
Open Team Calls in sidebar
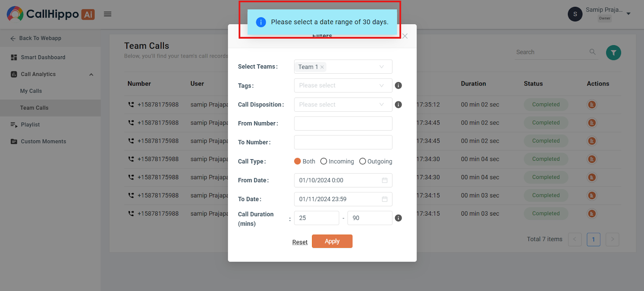point(34,108)
